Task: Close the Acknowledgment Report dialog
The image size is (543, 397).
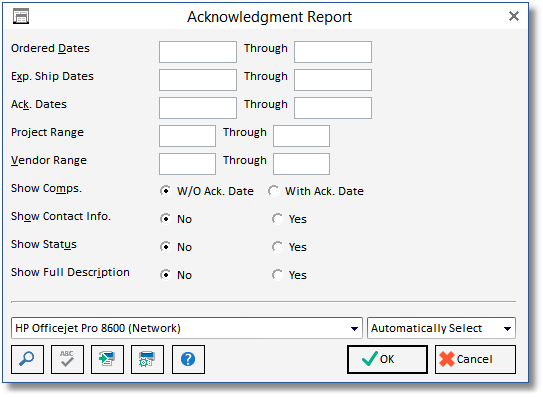Action: tap(514, 16)
